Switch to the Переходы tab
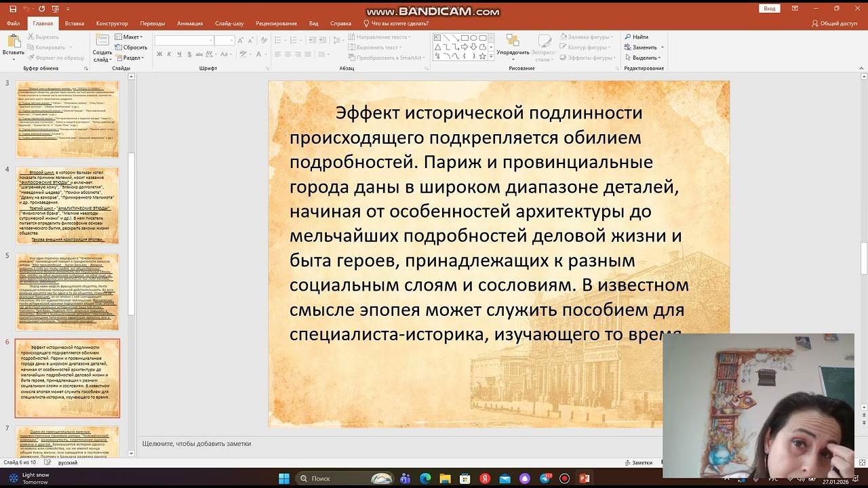The width and height of the screenshot is (868, 488). (153, 23)
